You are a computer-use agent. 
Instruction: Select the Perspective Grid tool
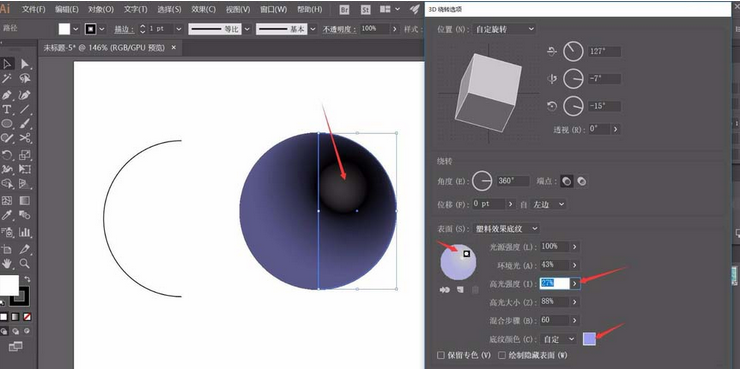[25, 184]
